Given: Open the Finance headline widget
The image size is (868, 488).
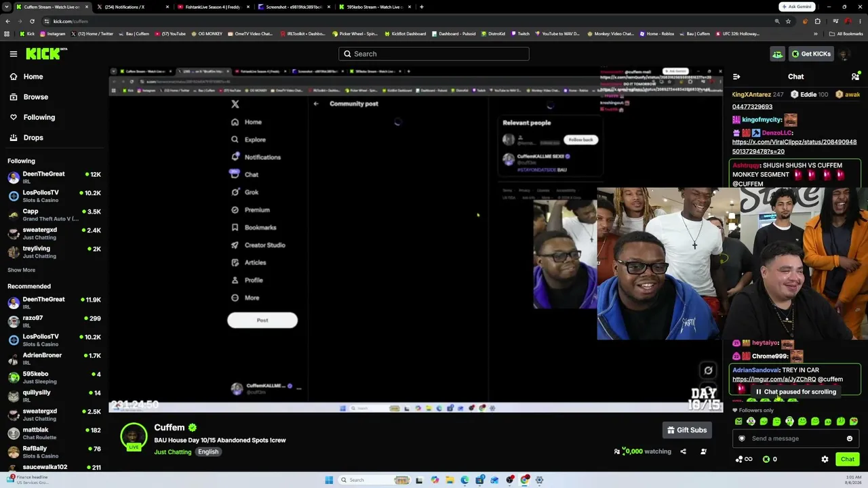Looking at the screenshot, I should pos(27,479).
